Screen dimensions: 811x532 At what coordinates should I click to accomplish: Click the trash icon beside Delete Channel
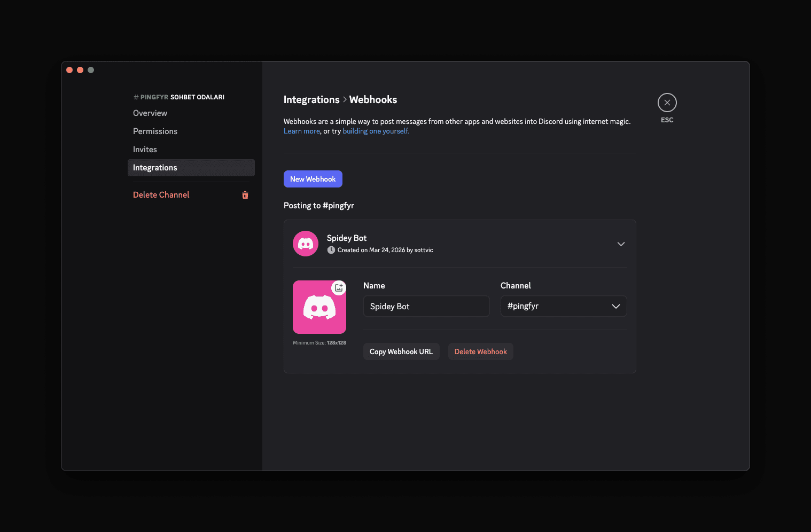tap(245, 195)
